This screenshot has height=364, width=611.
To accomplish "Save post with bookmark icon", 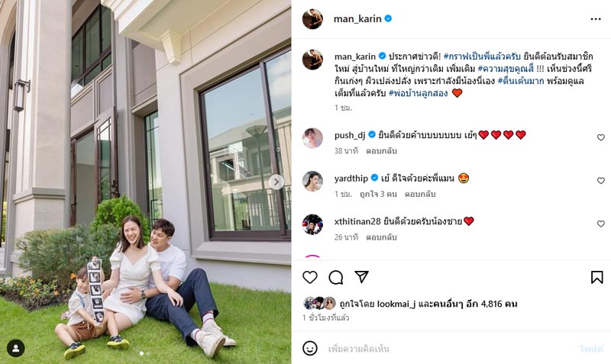I will pos(596,277).
